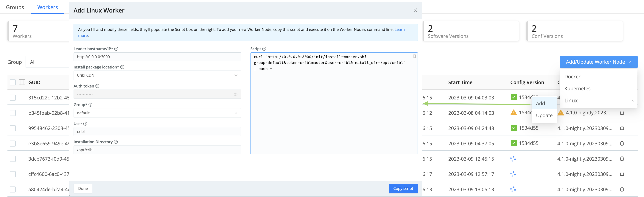Click the green checkmark next to config 1534d55
The image size is (644, 197).
pos(514,97)
